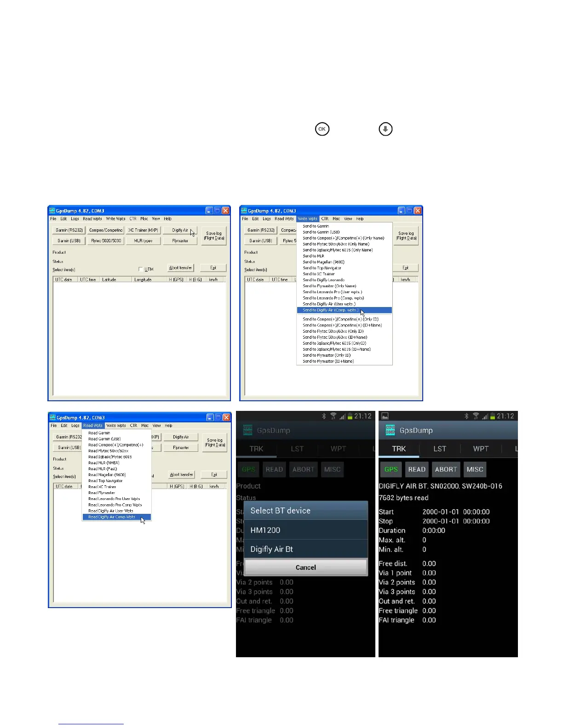The height and width of the screenshot is (728, 563).
Task: Tap the Bluetooth icon in the right phone status bar
Action: point(466,416)
